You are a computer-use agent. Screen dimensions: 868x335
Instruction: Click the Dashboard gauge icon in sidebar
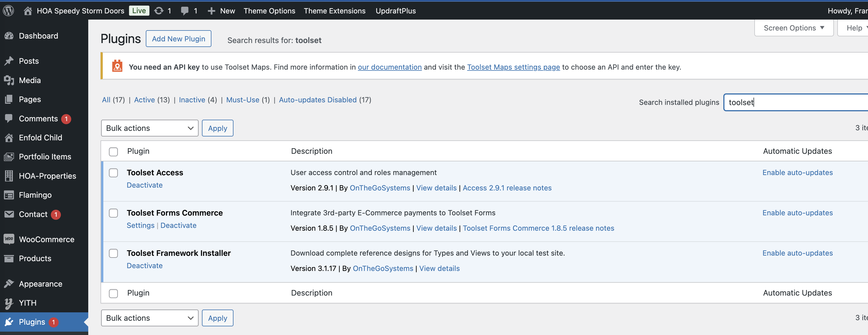pyautogui.click(x=9, y=36)
